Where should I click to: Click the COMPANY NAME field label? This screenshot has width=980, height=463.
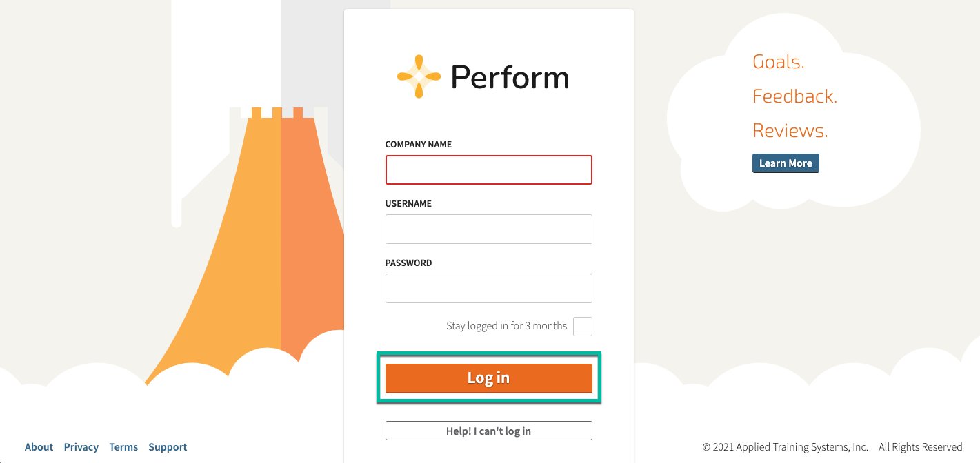(x=419, y=145)
